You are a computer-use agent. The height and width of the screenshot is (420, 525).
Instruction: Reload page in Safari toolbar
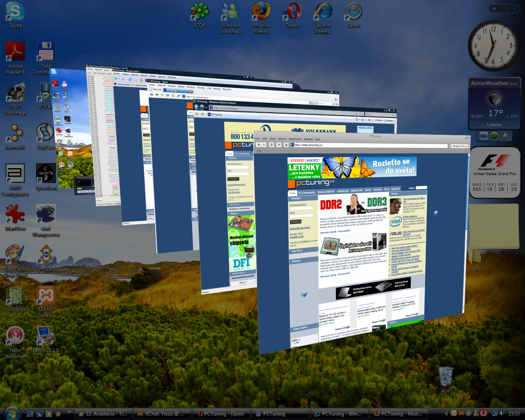(x=272, y=145)
